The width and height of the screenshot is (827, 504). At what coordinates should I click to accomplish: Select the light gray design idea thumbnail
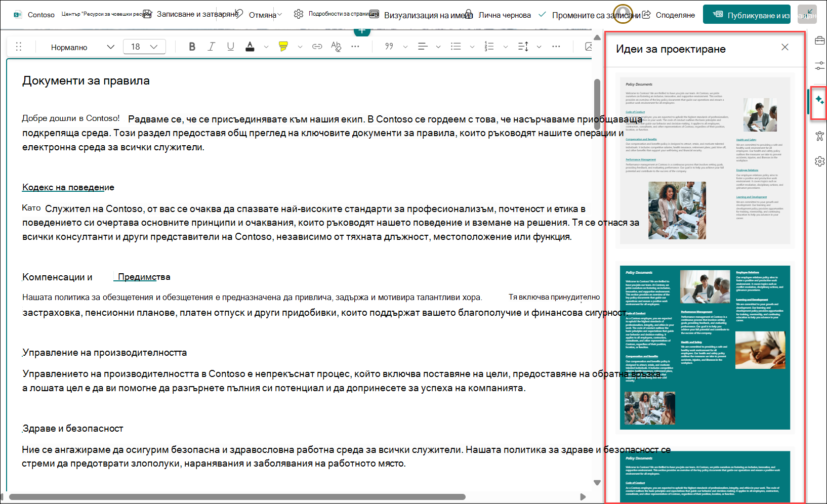(x=705, y=161)
